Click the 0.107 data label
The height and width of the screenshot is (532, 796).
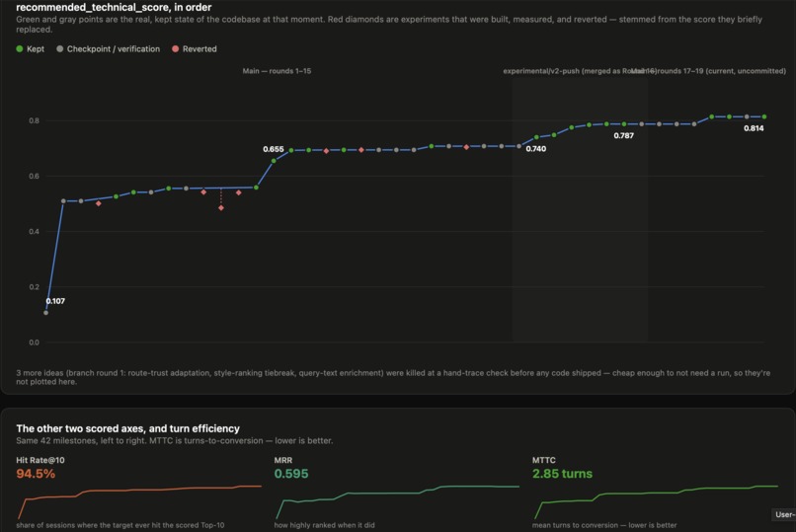[55, 301]
